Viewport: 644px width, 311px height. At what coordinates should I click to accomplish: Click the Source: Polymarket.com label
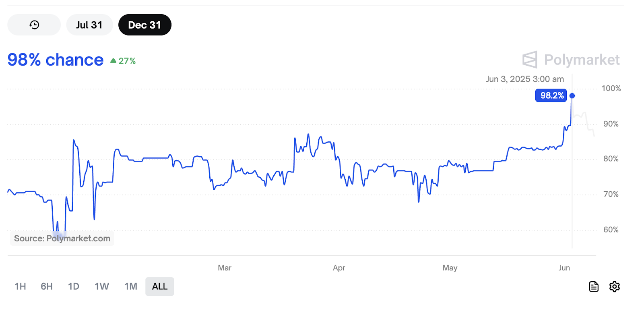[62, 238]
